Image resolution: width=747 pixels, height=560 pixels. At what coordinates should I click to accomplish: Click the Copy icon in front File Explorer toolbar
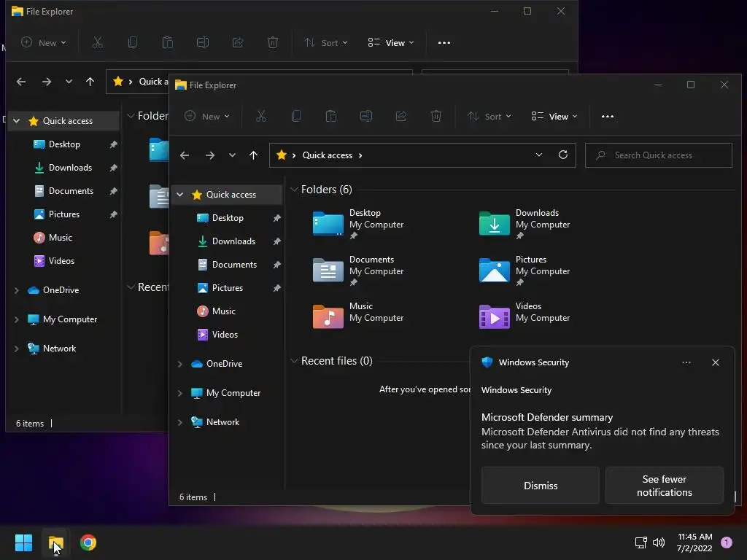pyautogui.click(x=296, y=116)
